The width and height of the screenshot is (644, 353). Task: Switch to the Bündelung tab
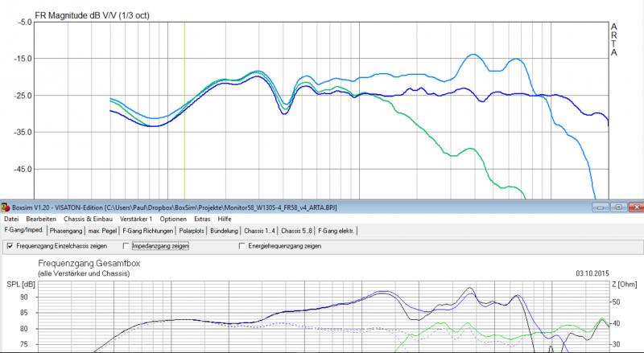[x=224, y=231]
